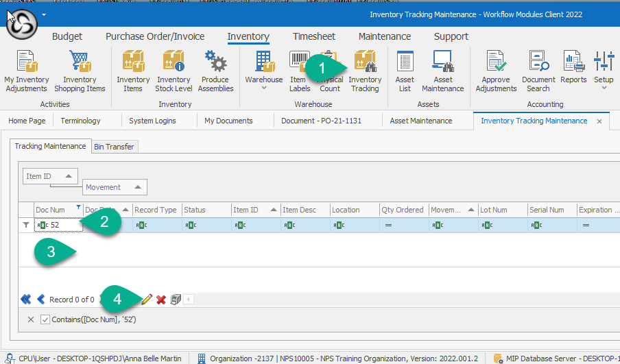Open Doc Num column filter dropdown
The height and width of the screenshot is (364, 620).
click(x=78, y=207)
